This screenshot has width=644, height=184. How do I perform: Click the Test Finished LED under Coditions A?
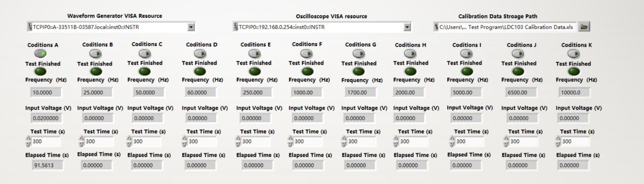40,72
